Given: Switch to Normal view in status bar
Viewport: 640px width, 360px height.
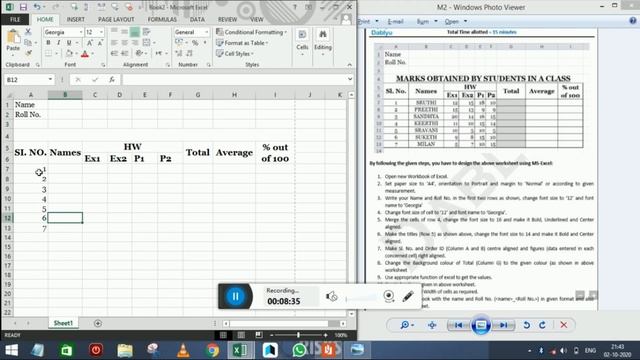Looking at the screenshot, I should pyautogui.click(x=223, y=335).
